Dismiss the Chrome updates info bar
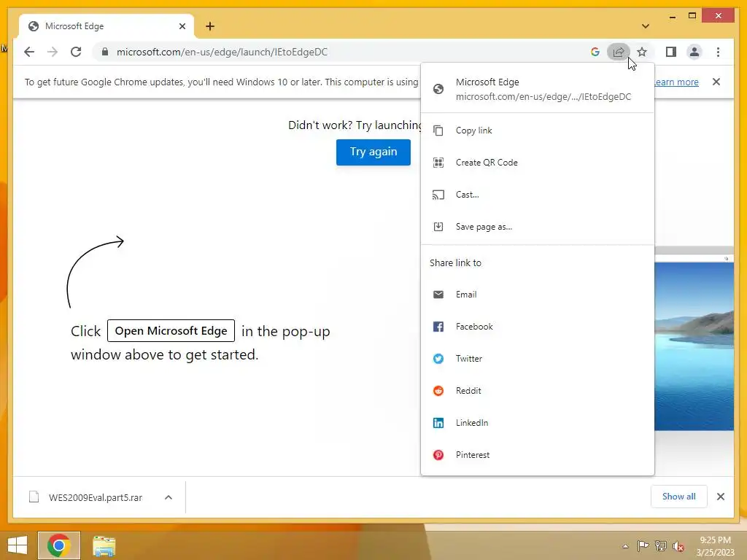 tap(716, 82)
